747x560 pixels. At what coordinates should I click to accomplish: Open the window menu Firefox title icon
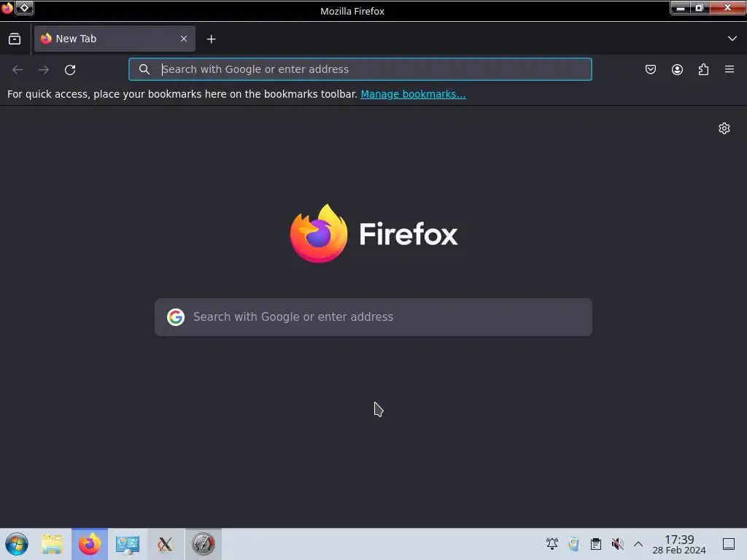[7, 7]
